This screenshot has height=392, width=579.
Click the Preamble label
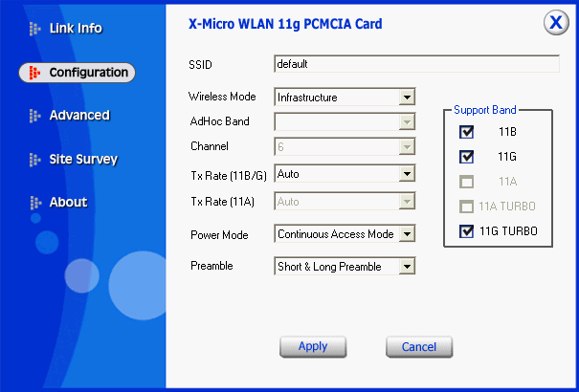coord(212,266)
